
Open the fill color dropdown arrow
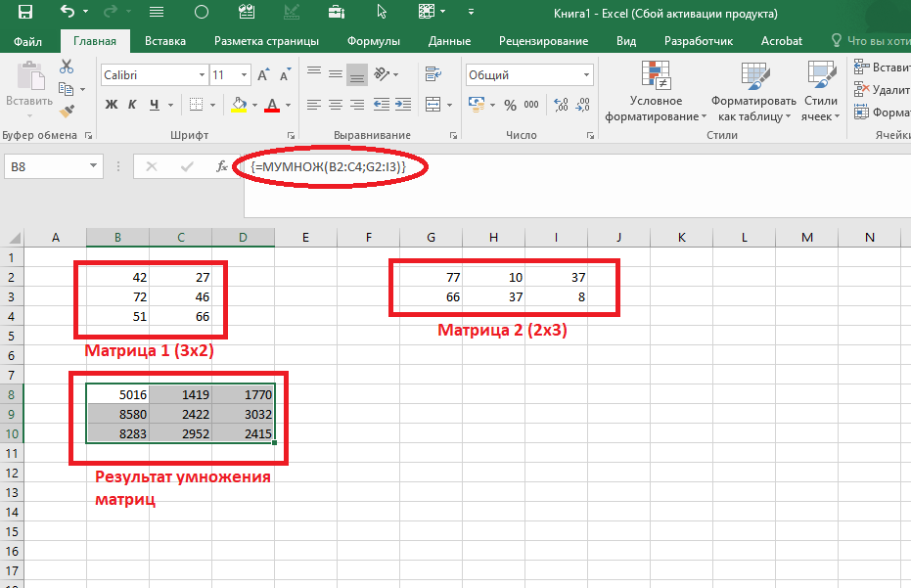coord(254,105)
